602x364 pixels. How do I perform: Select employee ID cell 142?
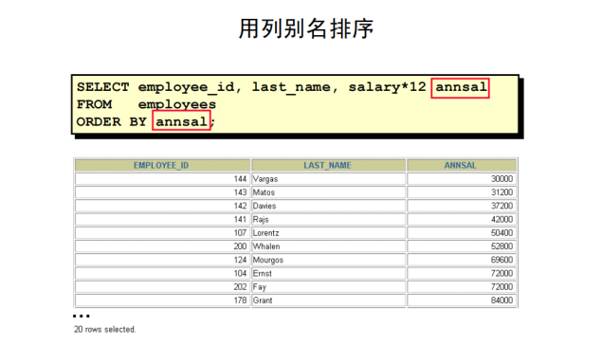pyautogui.click(x=162, y=206)
